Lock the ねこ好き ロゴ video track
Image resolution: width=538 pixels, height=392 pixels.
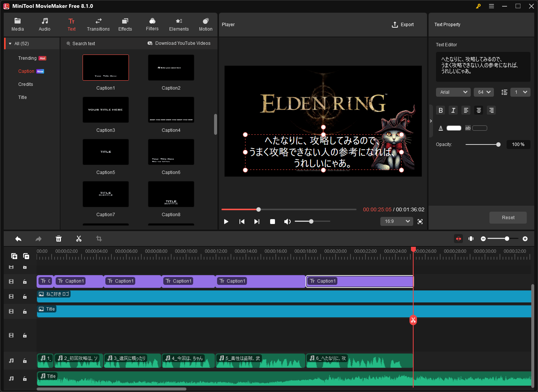(25, 297)
